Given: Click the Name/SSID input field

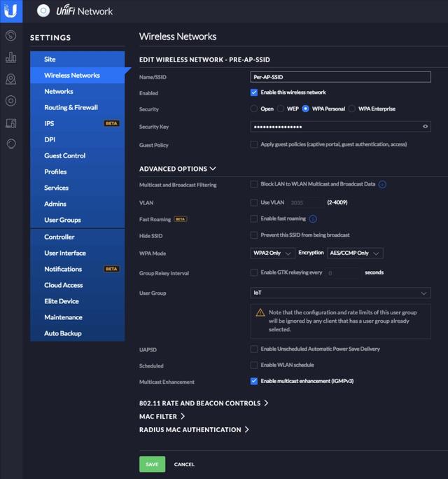Looking at the screenshot, I should [x=340, y=77].
